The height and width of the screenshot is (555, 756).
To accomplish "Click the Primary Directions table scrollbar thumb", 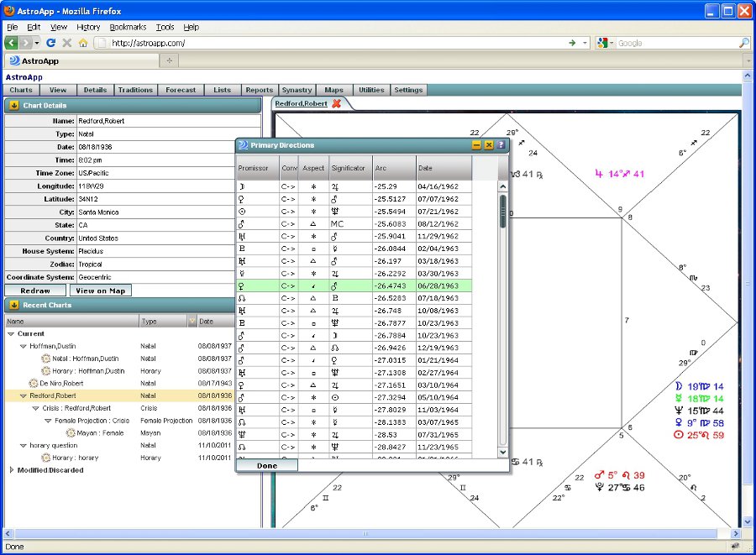I will click(x=503, y=211).
